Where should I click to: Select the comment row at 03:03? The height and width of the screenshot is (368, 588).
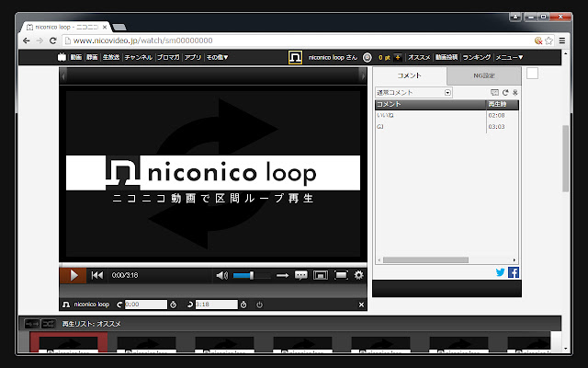(447, 127)
